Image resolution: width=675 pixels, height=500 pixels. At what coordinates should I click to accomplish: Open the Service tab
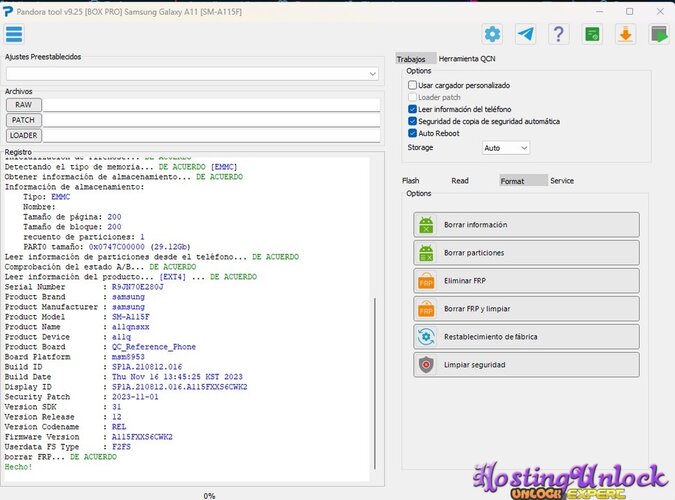pyautogui.click(x=562, y=180)
